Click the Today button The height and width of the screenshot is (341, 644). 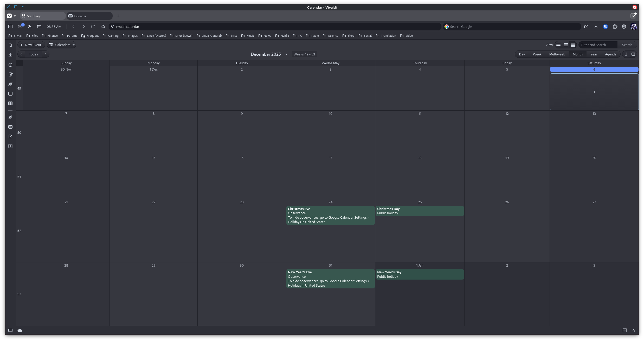point(33,54)
